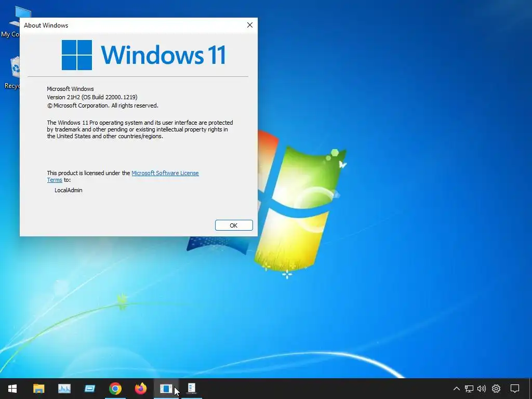The height and width of the screenshot is (399, 532).
Task: Open the Run dialog taskbar icon
Action: click(90, 389)
